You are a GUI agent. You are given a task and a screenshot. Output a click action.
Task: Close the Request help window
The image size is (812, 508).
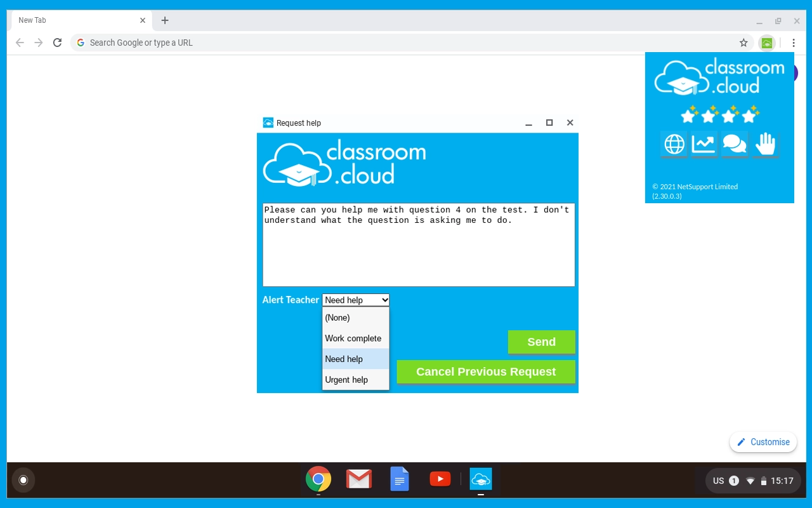(570, 123)
